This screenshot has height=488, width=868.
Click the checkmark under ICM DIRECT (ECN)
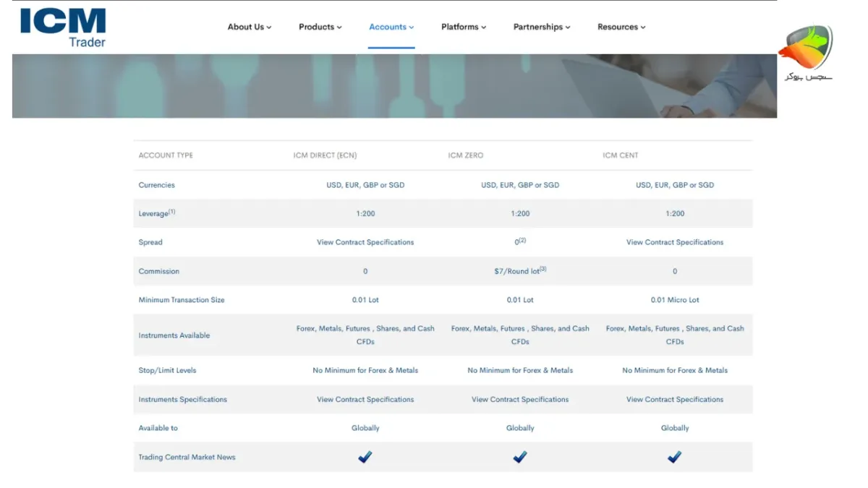pos(365,457)
